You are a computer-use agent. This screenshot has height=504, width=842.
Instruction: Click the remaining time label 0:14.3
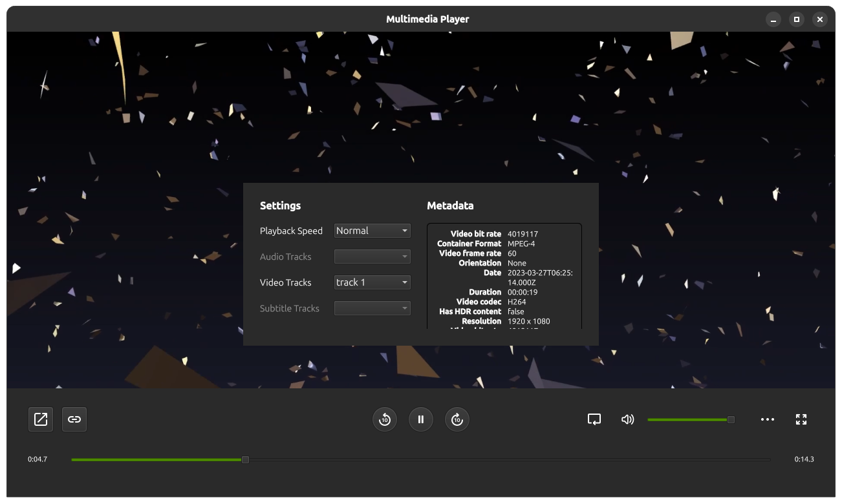[x=804, y=459]
